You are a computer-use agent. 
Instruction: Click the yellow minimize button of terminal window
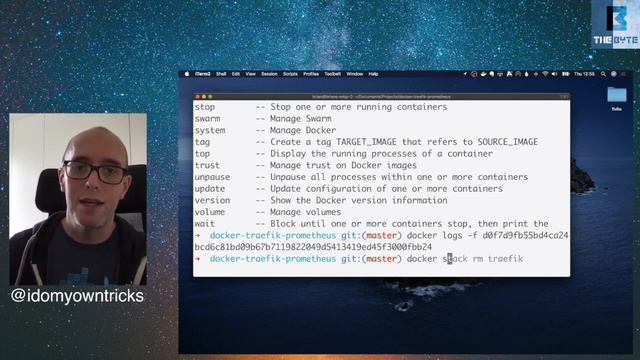[204, 97]
